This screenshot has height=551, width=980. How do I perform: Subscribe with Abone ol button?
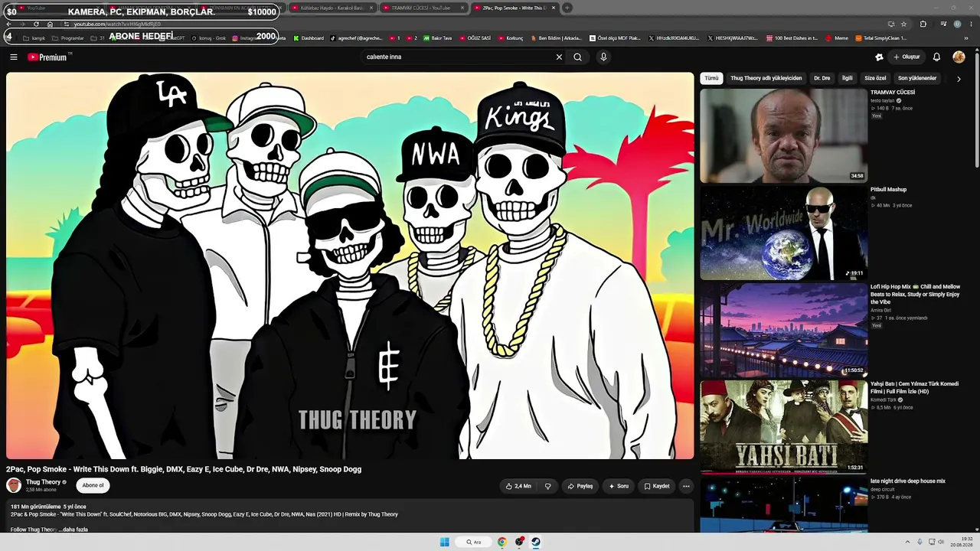(93, 485)
